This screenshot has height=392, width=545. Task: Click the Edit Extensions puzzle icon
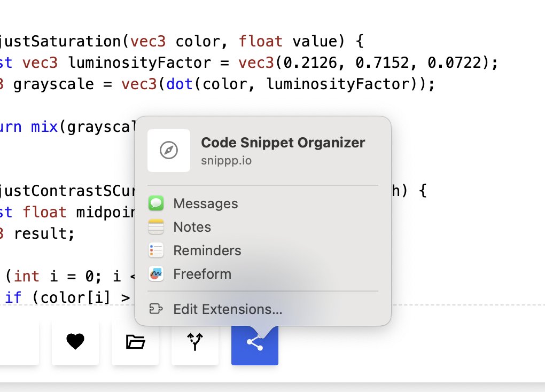[155, 309]
